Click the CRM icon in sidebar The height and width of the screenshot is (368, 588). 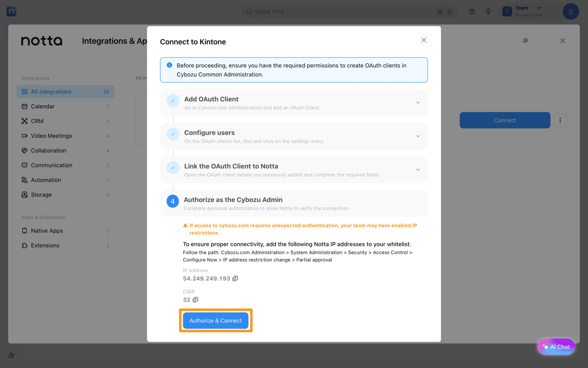coord(25,121)
